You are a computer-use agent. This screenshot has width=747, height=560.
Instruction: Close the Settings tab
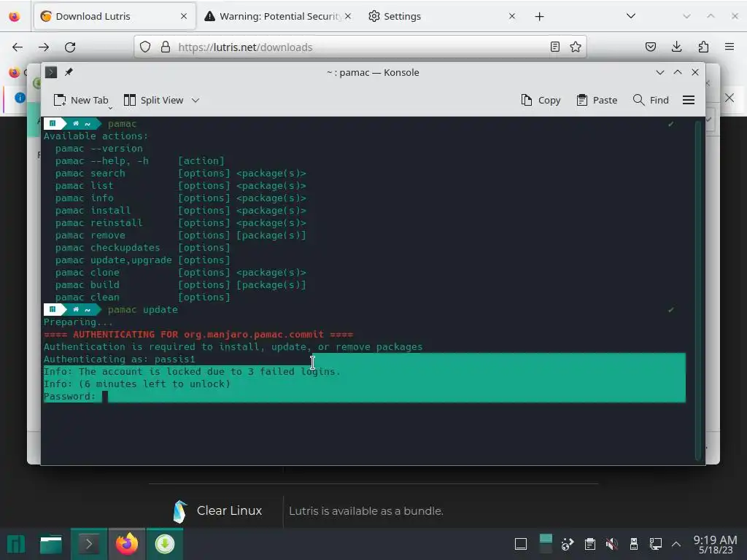tap(511, 16)
